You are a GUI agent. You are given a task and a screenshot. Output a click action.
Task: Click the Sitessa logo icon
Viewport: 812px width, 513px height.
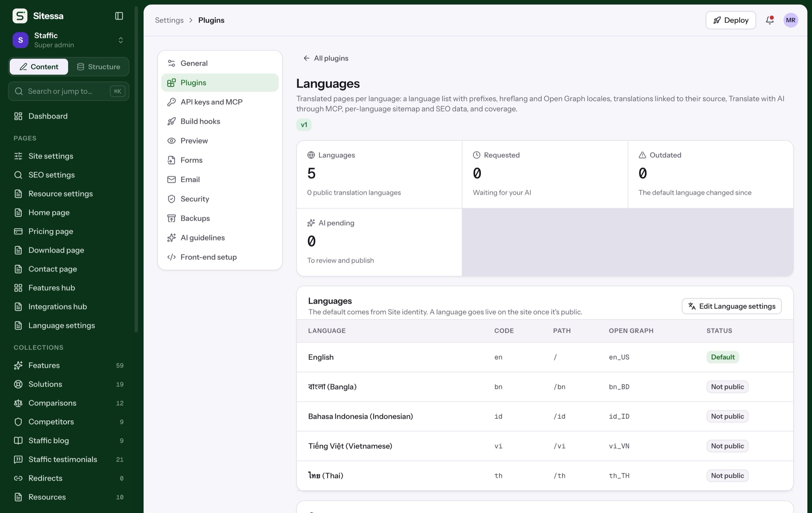(20, 16)
